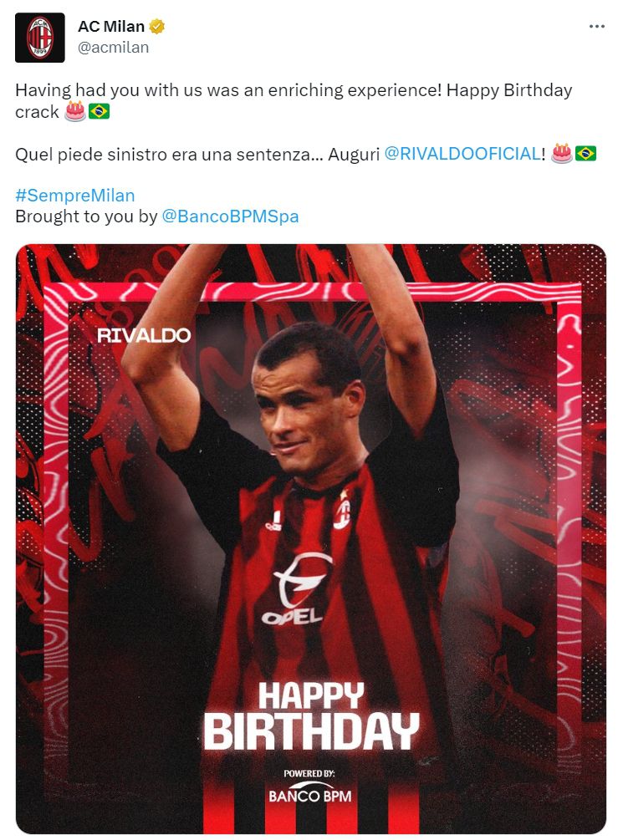Click the birthday cake emoji after "crack"
Viewport: 618px width, 840px height.
click(x=75, y=111)
